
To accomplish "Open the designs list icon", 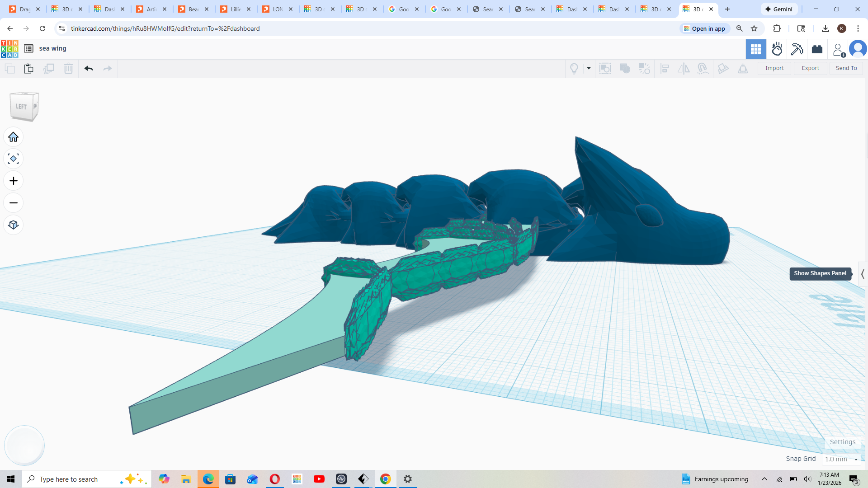I will coord(28,49).
